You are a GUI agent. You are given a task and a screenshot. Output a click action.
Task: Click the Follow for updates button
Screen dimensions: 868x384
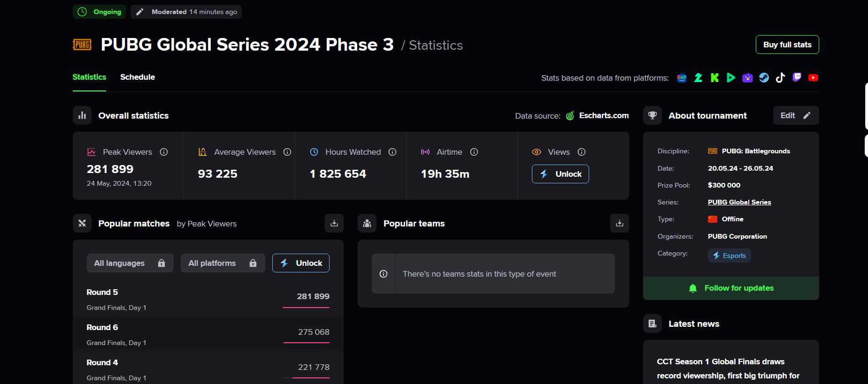pos(731,288)
